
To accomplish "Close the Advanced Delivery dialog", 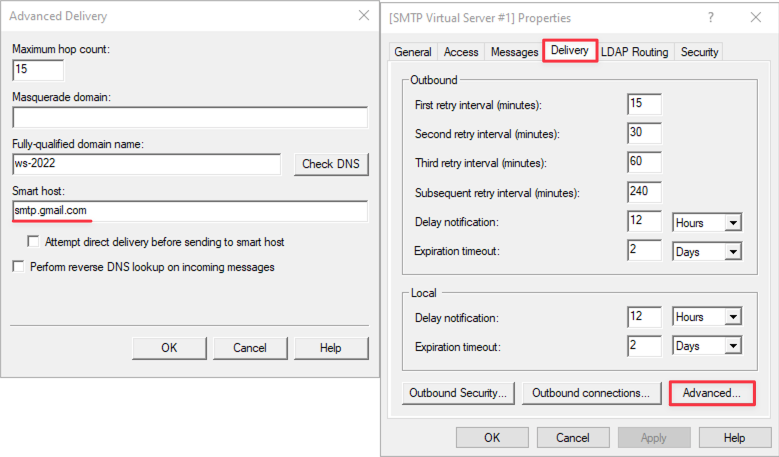I will [361, 17].
